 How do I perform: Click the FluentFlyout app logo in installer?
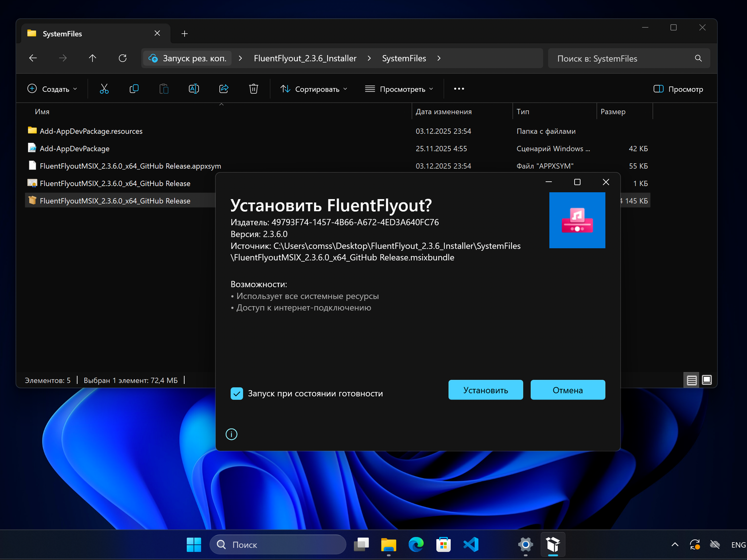(577, 220)
